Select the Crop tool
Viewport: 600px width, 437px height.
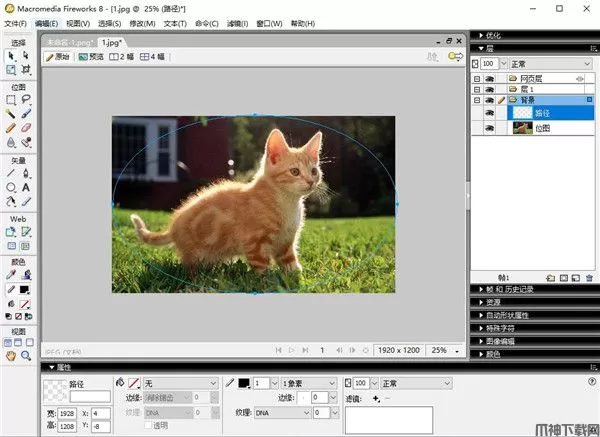(26, 70)
